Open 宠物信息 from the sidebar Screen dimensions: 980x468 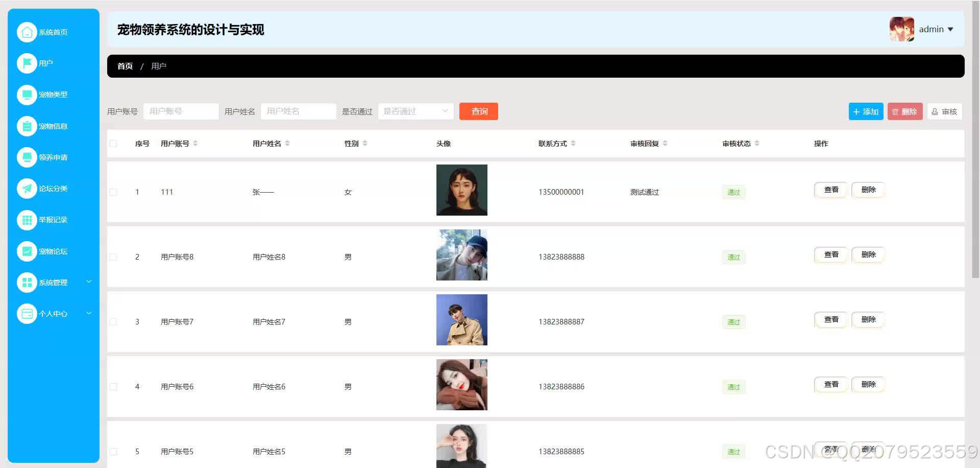[x=27, y=126]
